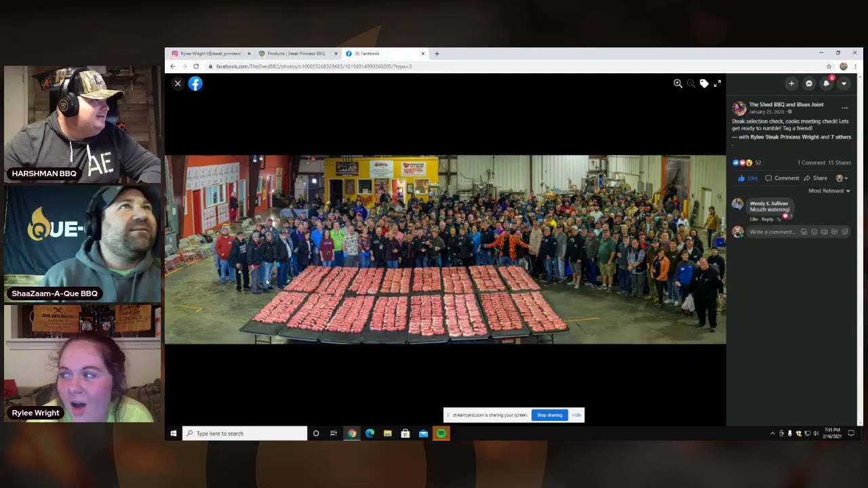The height and width of the screenshot is (488, 868).
Task: Insert an avatar sticker in comment
Action: 804,232
